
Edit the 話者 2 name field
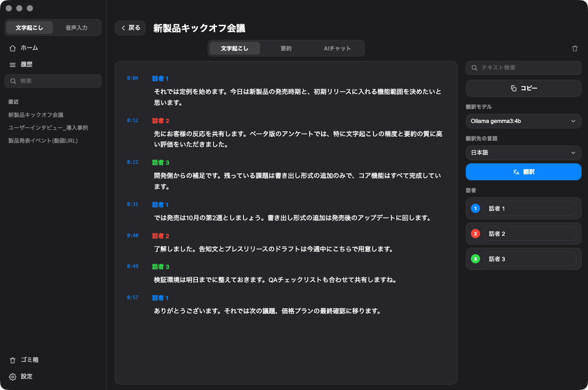tap(530, 234)
